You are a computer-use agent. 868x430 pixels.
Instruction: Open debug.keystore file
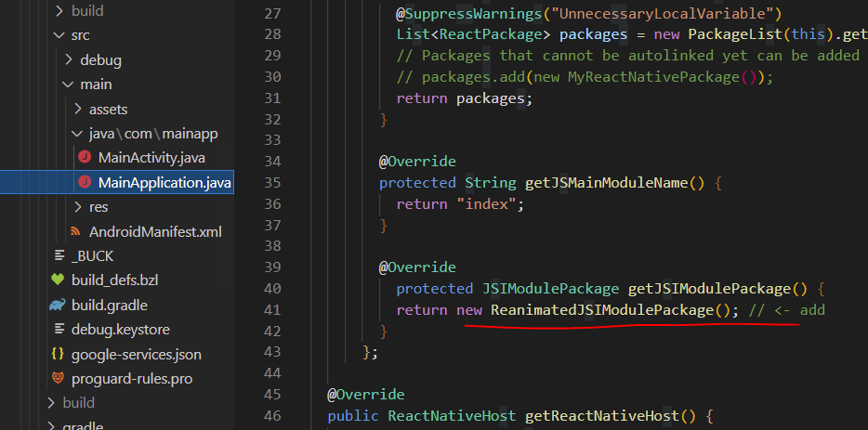121,330
